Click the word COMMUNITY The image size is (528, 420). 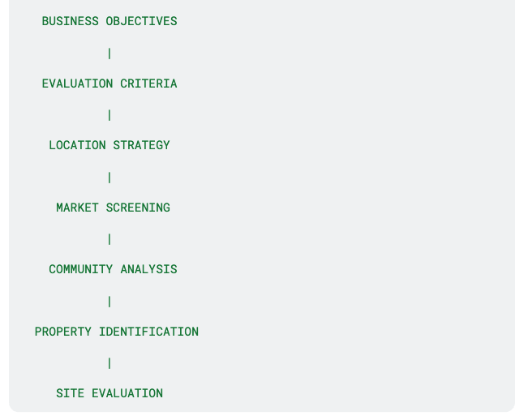[x=81, y=269]
